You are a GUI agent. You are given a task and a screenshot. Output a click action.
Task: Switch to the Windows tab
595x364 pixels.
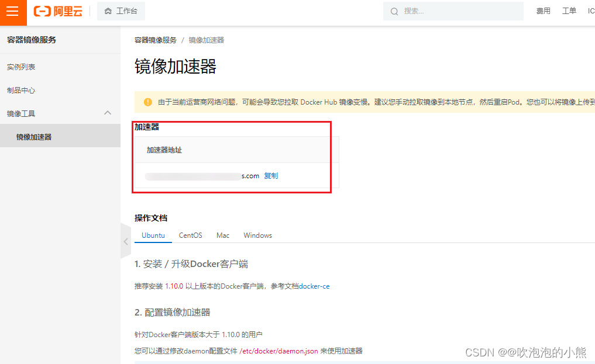click(257, 235)
